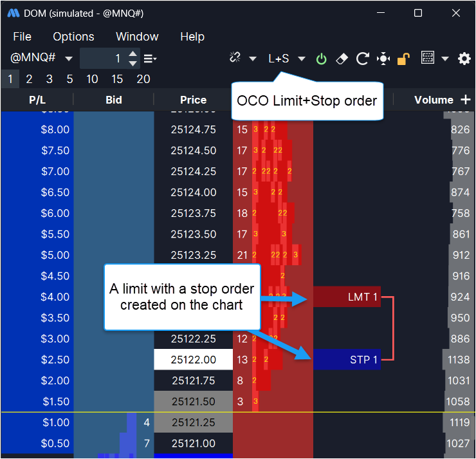Image resolution: width=476 pixels, height=459 pixels.
Task: Click the LMT 1 order marker
Action: point(347,297)
